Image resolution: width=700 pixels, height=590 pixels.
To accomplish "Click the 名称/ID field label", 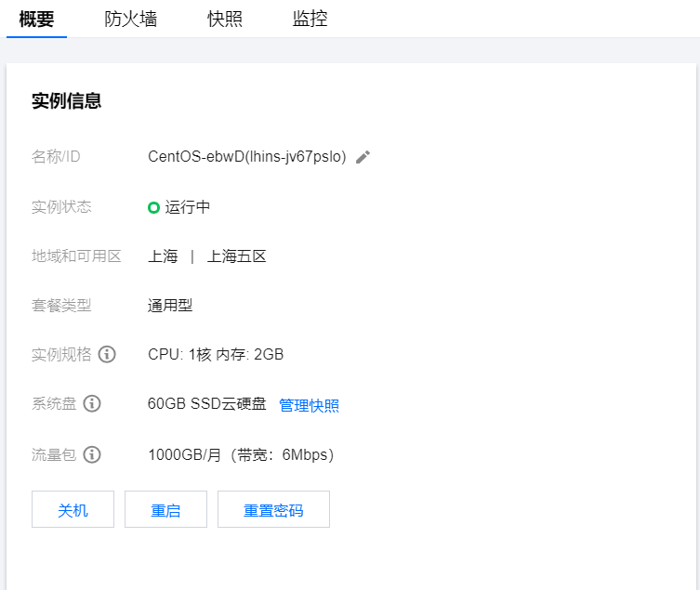I will 56,157.
